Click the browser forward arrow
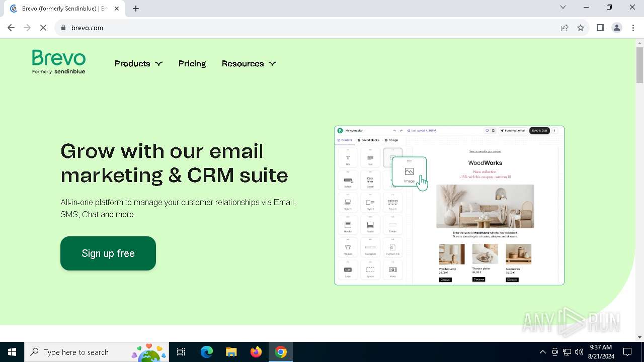The width and height of the screenshot is (644, 362). [27, 28]
